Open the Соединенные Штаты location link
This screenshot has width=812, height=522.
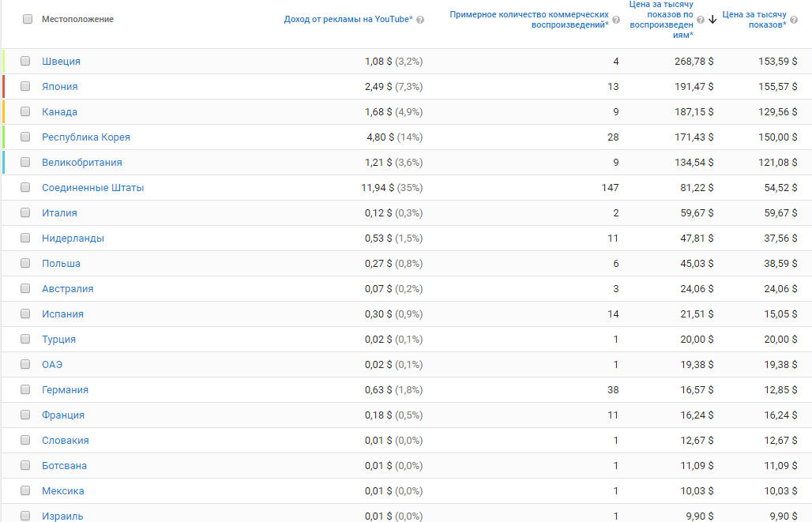tap(92, 188)
